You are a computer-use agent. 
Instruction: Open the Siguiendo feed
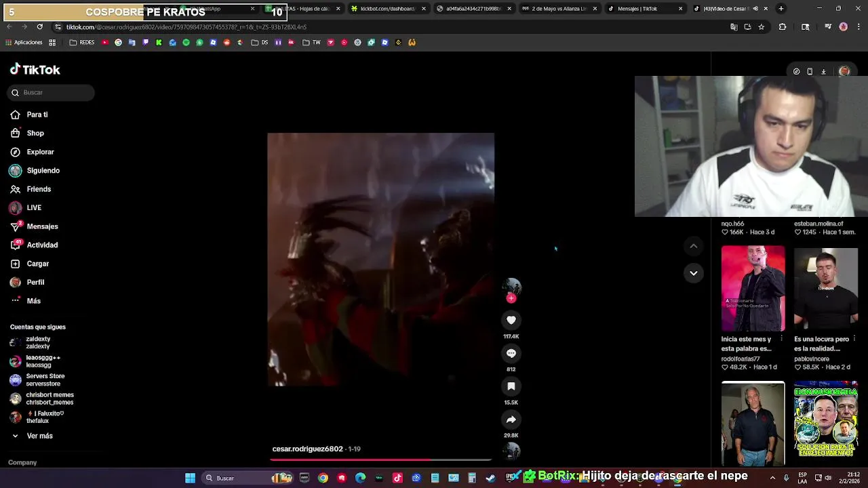[x=35, y=171]
